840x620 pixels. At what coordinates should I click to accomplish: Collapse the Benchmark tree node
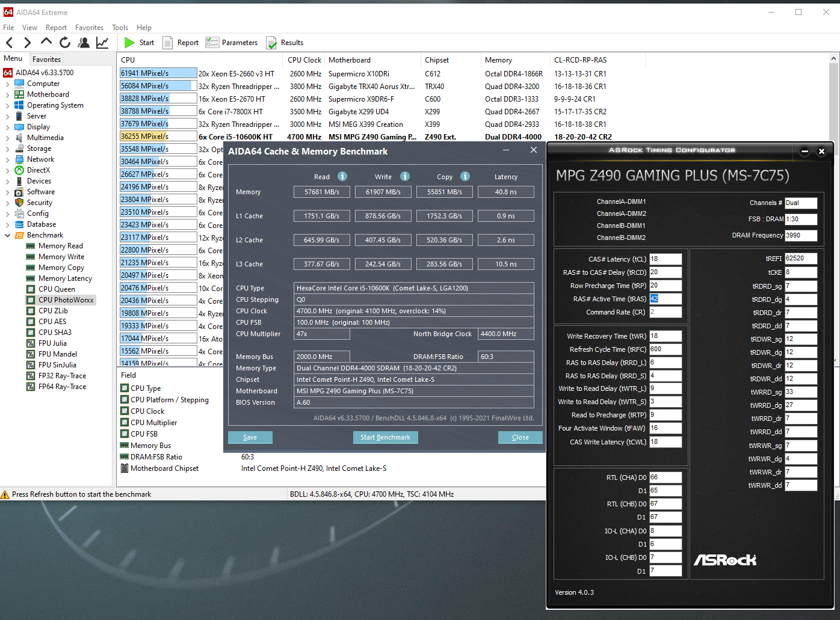coord(7,235)
